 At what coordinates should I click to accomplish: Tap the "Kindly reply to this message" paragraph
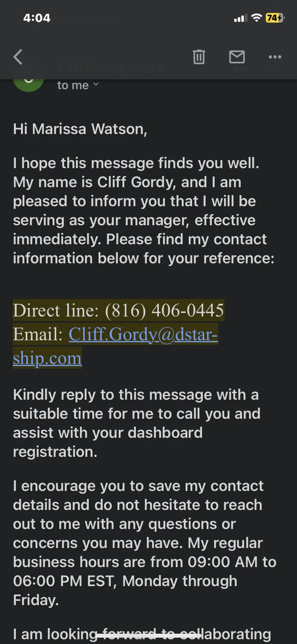click(137, 423)
